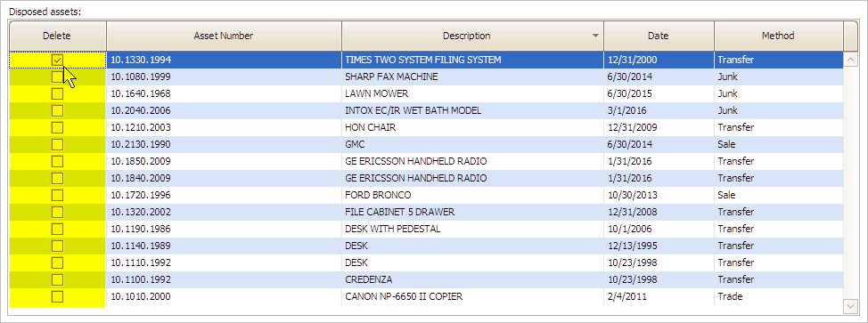Click the blank header cell above the scrollbar
The image size is (868, 323).
851,36
